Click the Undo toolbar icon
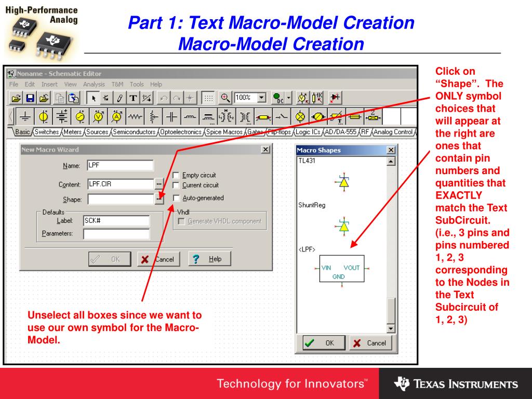 [x=164, y=98]
